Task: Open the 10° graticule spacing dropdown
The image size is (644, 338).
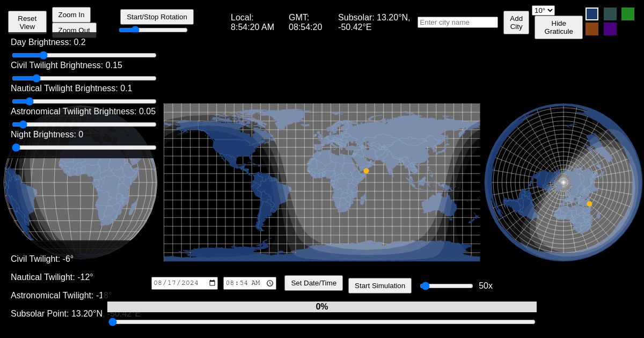Action: [x=543, y=10]
